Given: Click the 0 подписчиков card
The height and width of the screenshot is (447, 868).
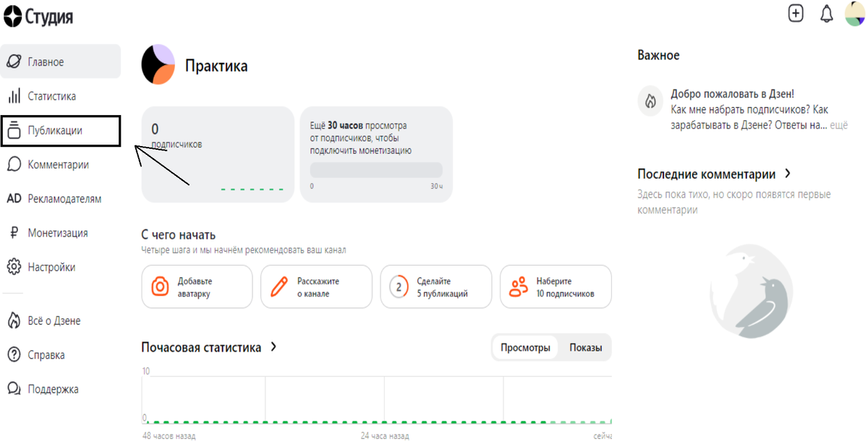Looking at the screenshot, I should 218,155.
